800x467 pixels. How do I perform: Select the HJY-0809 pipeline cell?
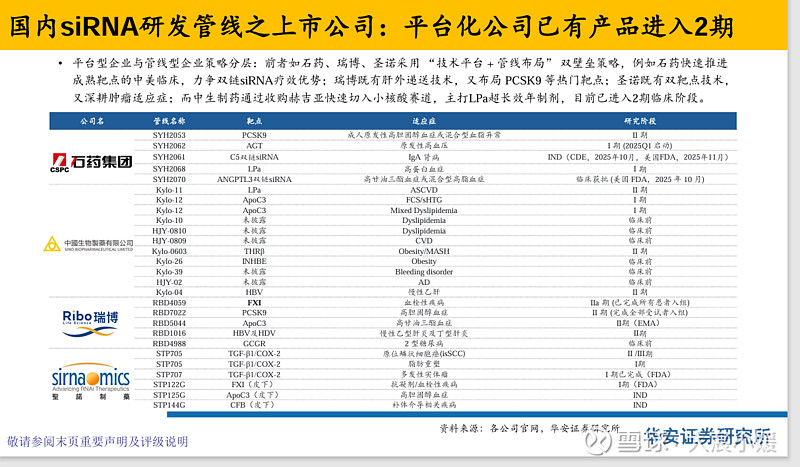pos(169,241)
